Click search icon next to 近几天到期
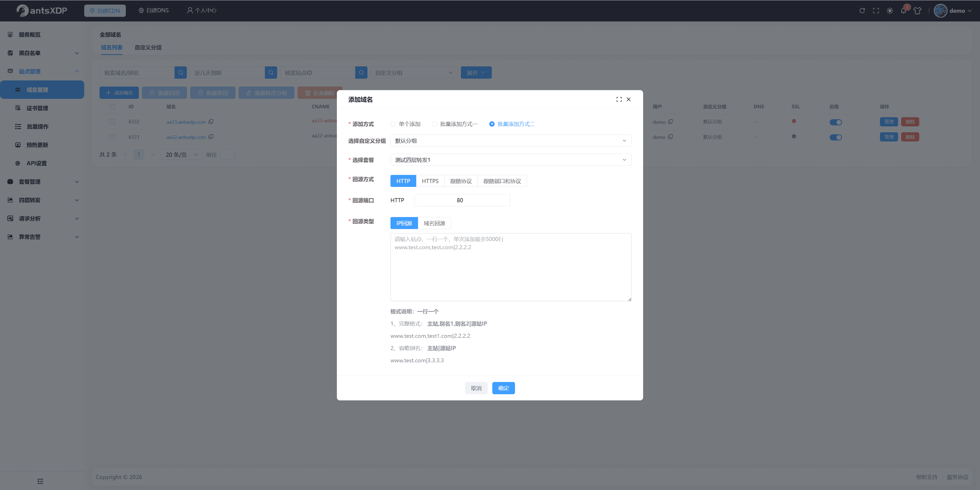The image size is (980, 490). coord(271,73)
